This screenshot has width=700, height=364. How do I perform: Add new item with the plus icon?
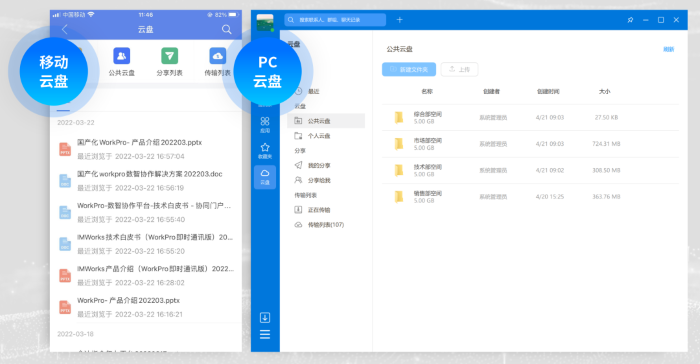(400, 20)
